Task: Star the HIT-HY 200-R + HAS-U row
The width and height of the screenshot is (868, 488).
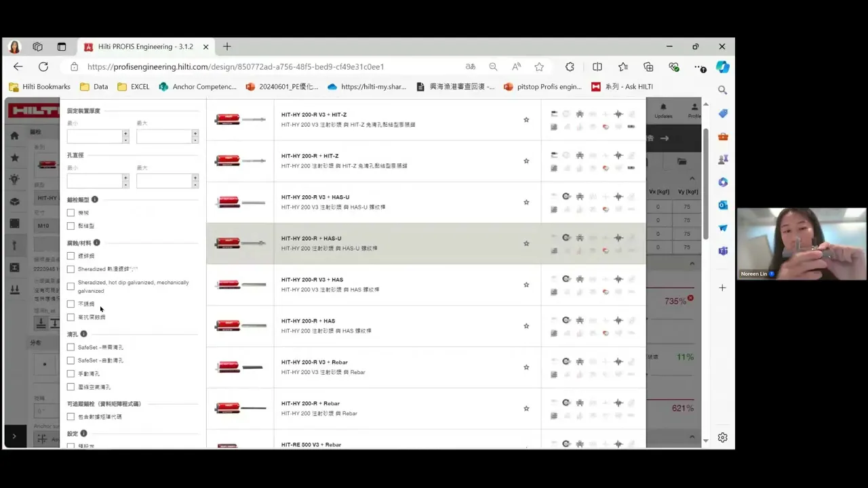Action: click(526, 243)
